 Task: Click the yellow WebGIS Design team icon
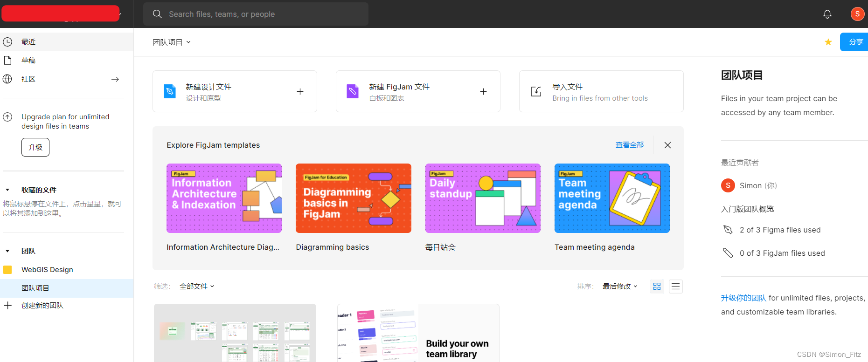click(x=7, y=270)
